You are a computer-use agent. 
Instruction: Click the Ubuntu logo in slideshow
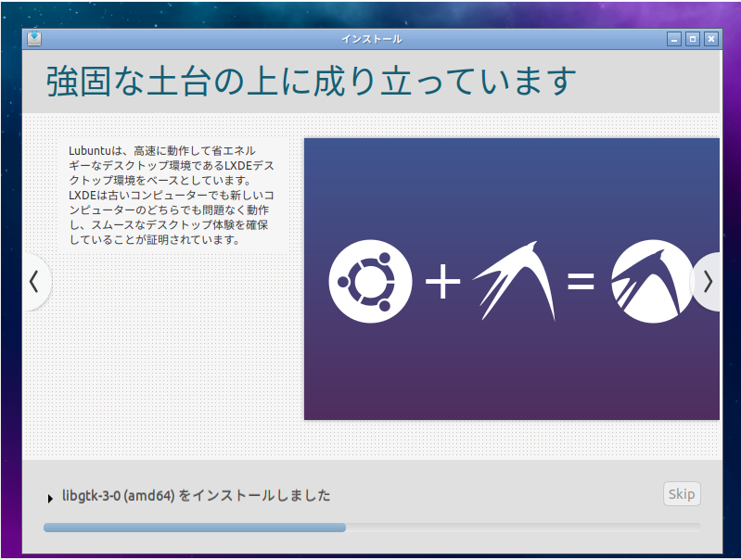coord(370,281)
